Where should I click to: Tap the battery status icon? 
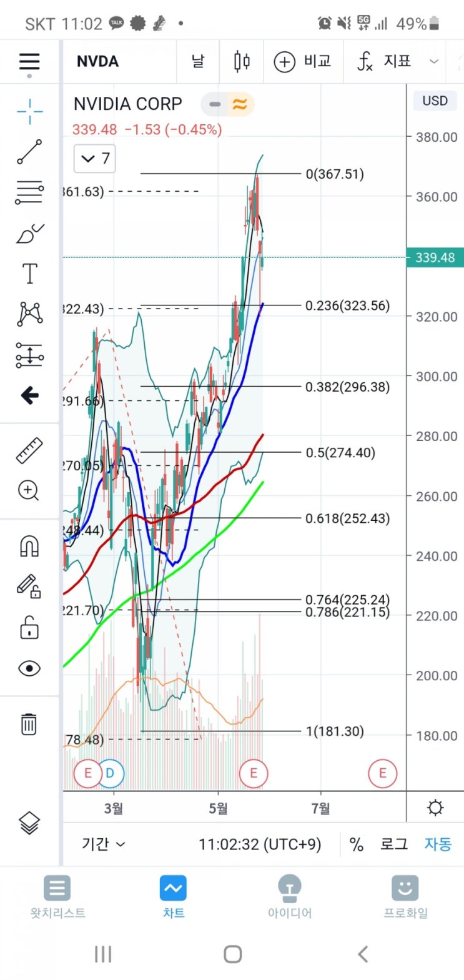pos(435,24)
